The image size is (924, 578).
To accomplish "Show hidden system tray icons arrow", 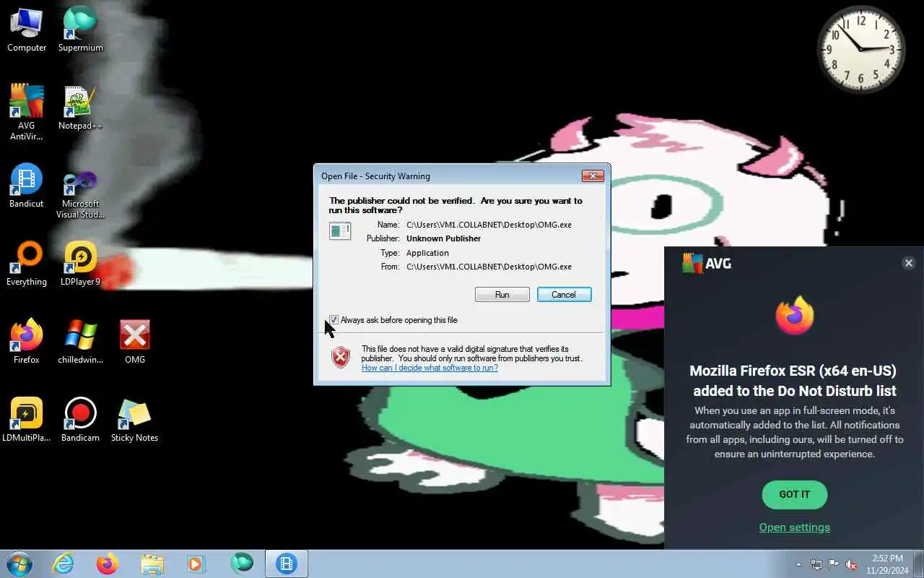I will click(798, 564).
